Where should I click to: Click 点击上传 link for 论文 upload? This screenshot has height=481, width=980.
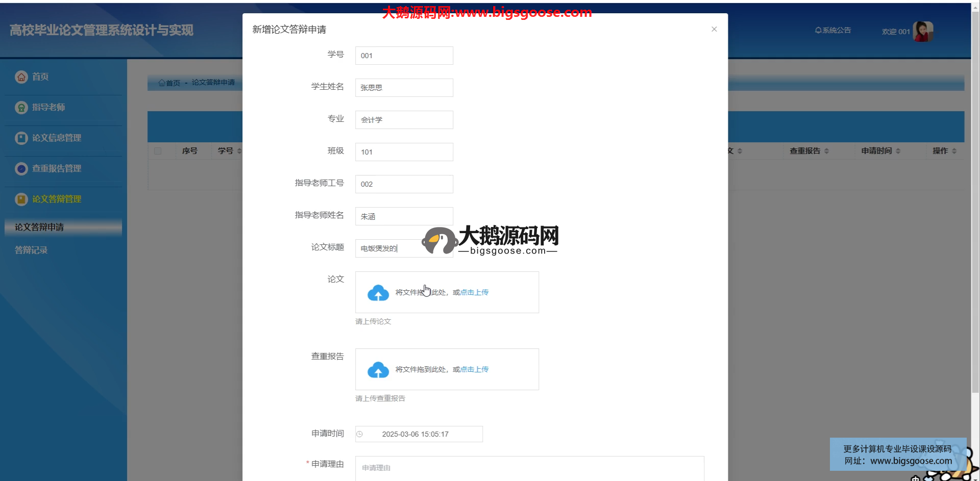474,292
